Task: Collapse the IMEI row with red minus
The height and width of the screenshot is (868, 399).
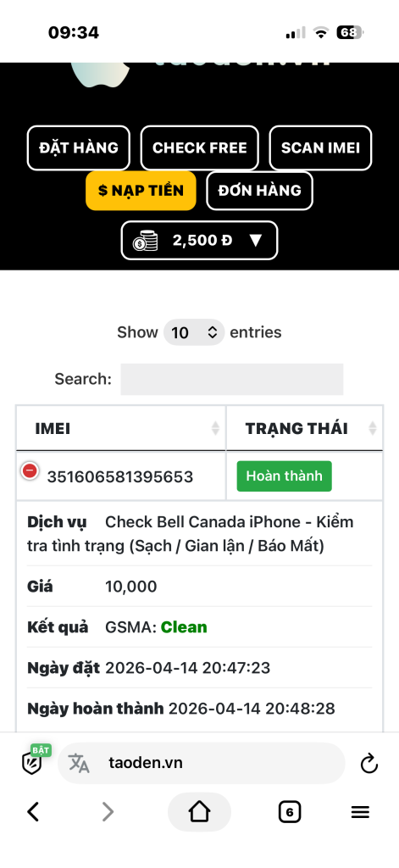Action: tap(30, 471)
